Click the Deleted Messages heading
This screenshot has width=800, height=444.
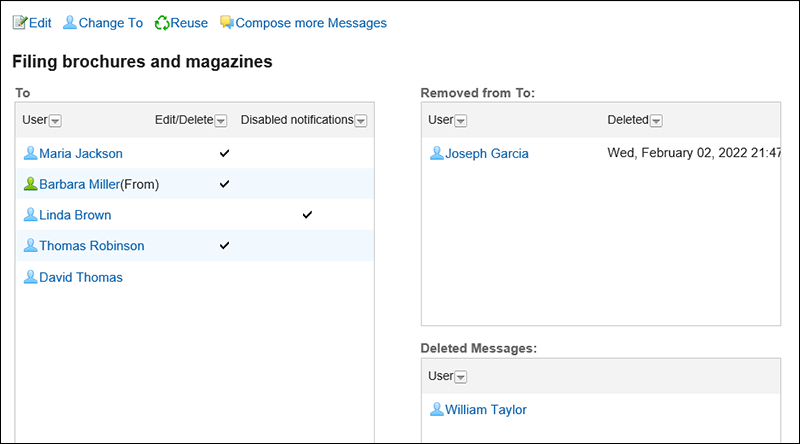point(479,349)
